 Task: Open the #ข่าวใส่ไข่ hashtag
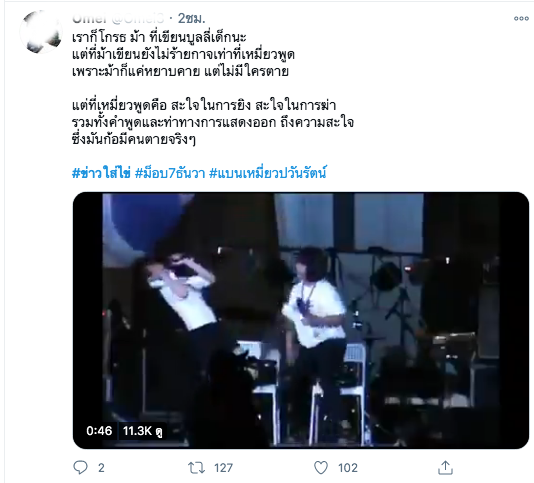pos(101,173)
